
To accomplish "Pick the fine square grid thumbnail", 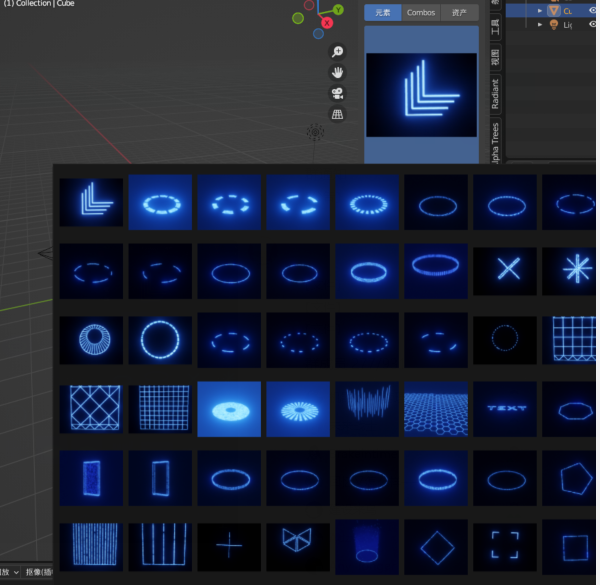I will tap(160, 409).
